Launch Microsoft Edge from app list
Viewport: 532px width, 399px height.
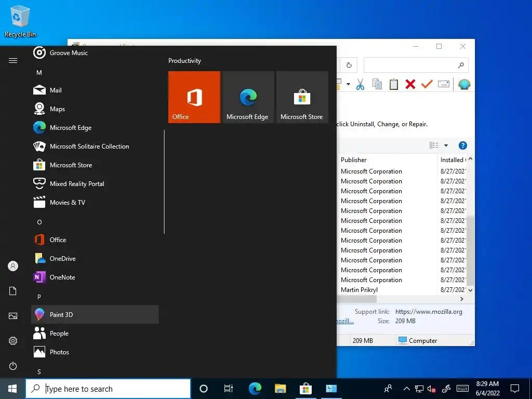pyautogui.click(x=95, y=128)
